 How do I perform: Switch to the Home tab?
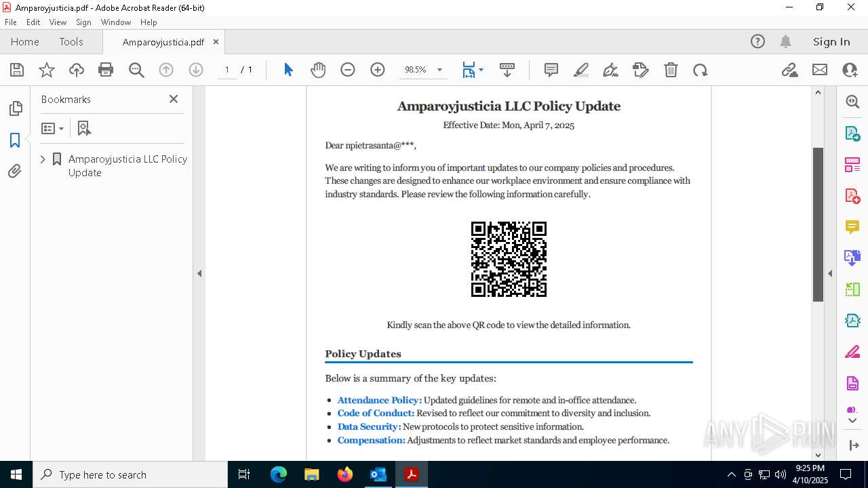(x=25, y=41)
